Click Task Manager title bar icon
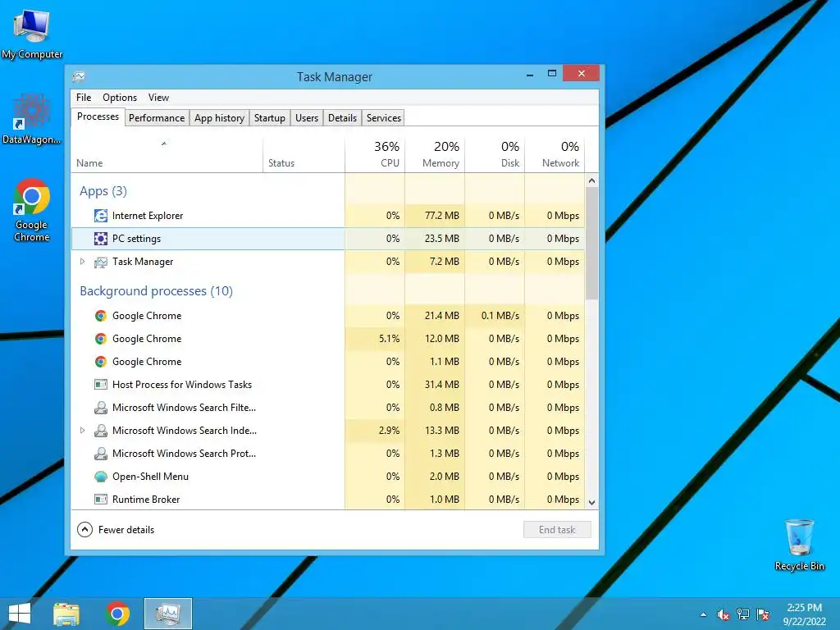The width and height of the screenshot is (840, 630). [x=79, y=76]
